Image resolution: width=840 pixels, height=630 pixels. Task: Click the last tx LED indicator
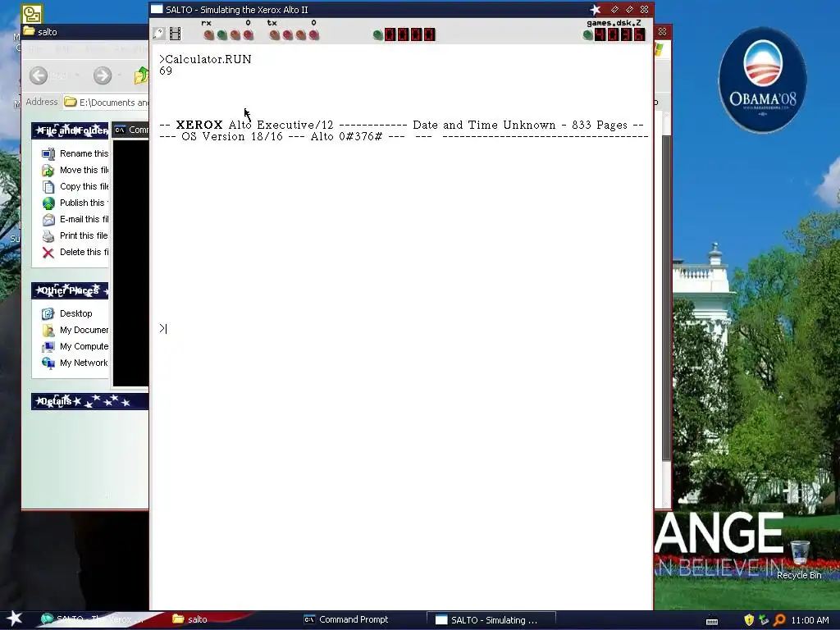coord(314,34)
